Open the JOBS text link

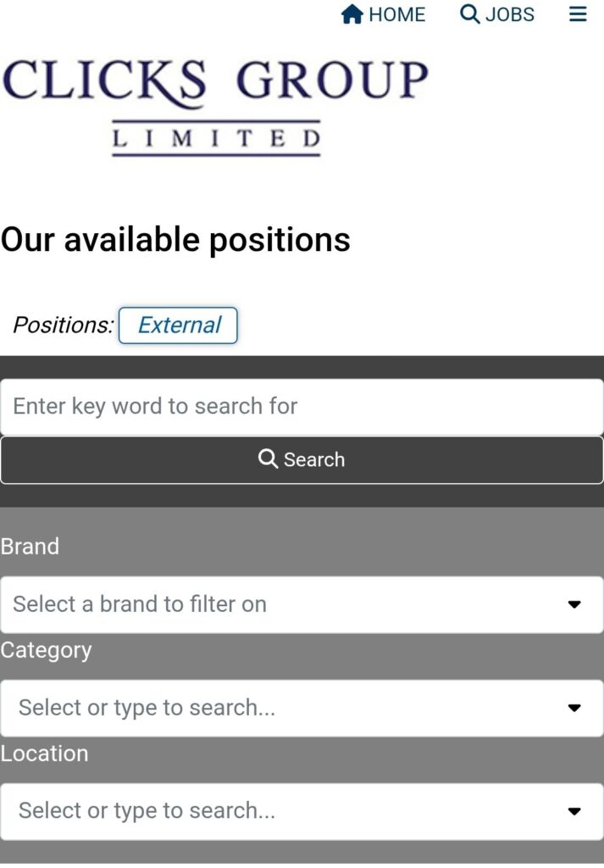tap(510, 14)
